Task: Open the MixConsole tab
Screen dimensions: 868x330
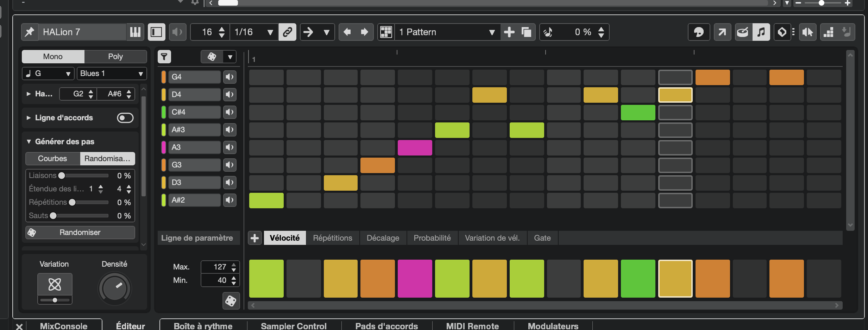Action: [64, 326]
